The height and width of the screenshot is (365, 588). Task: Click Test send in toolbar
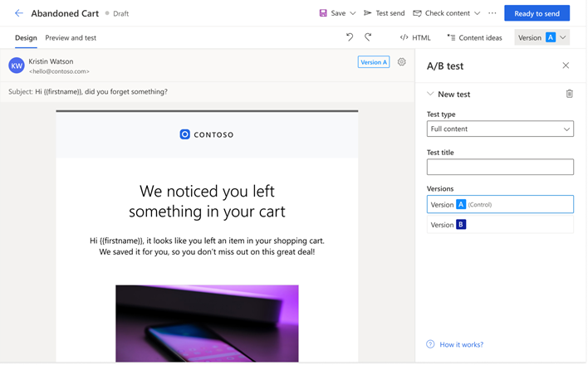click(384, 13)
